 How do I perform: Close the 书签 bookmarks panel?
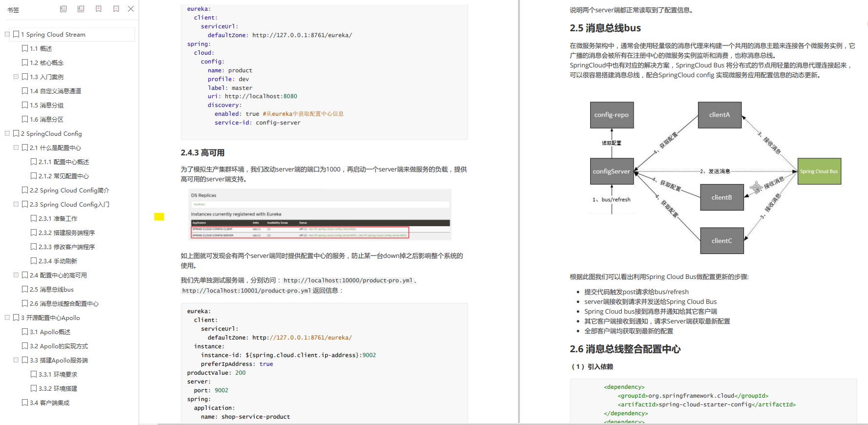(131, 9)
